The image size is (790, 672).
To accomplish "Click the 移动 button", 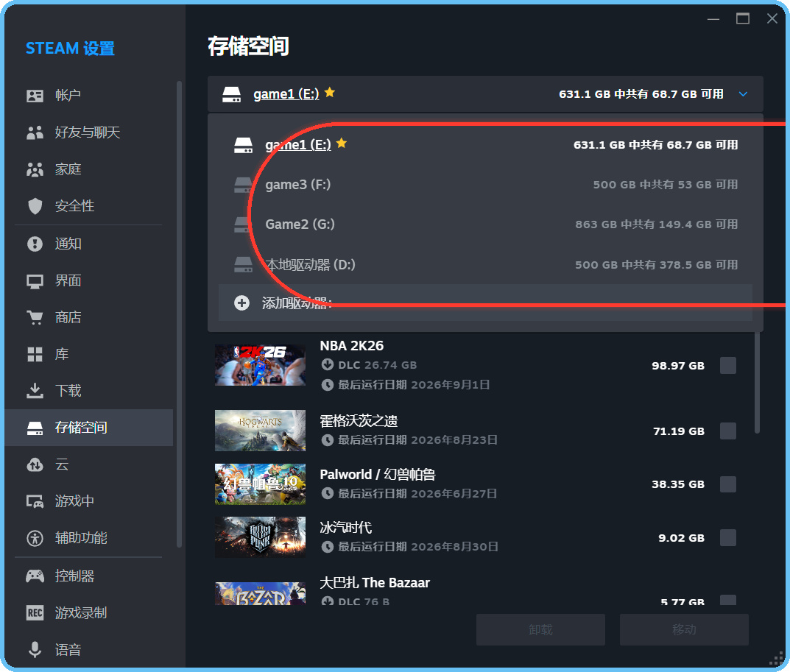I will coord(684,630).
